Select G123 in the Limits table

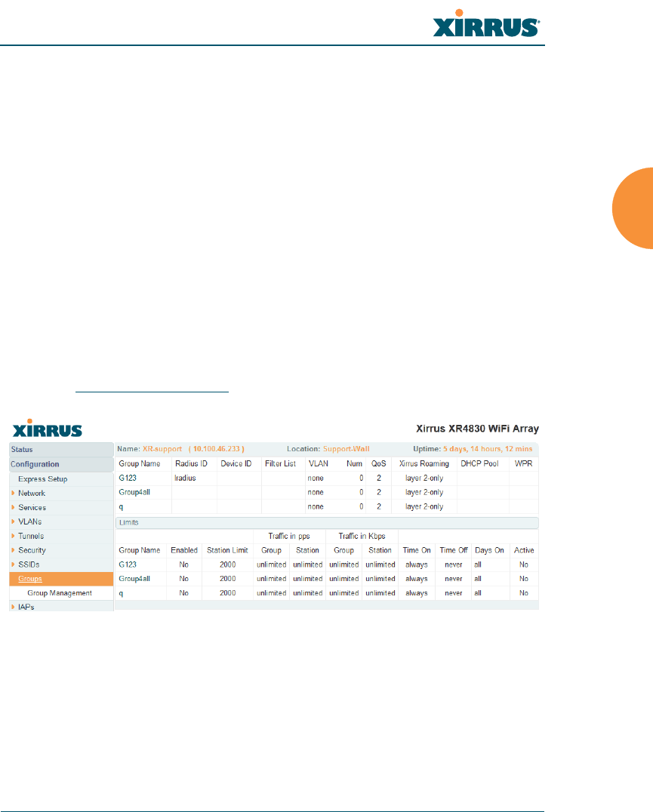pyautogui.click(x=128, y=564)
